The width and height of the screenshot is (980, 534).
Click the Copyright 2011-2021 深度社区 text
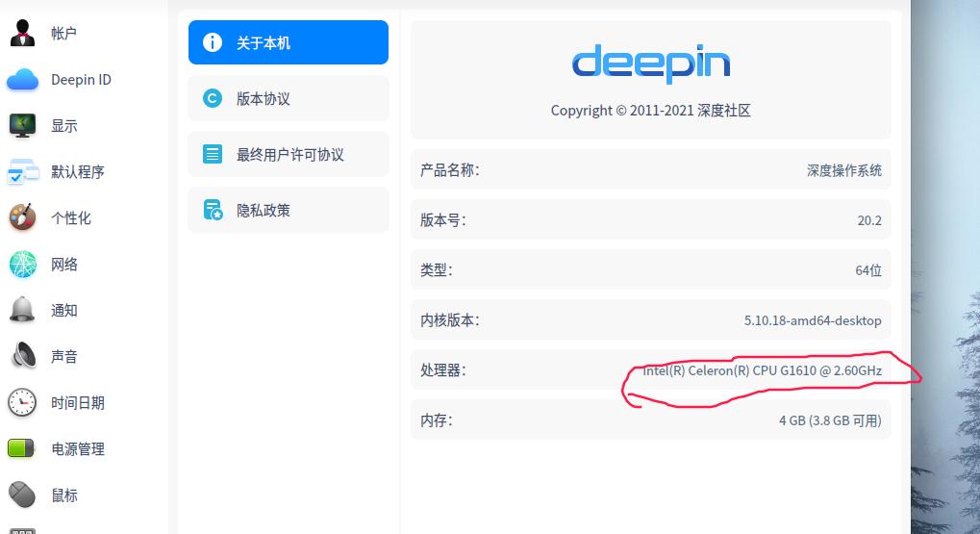point(651,111)
